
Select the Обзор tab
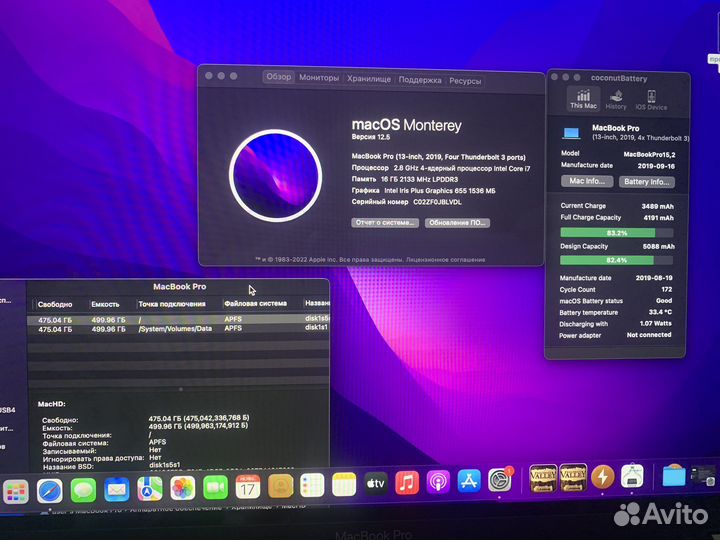pyautogui.click(x=279, y=77)
